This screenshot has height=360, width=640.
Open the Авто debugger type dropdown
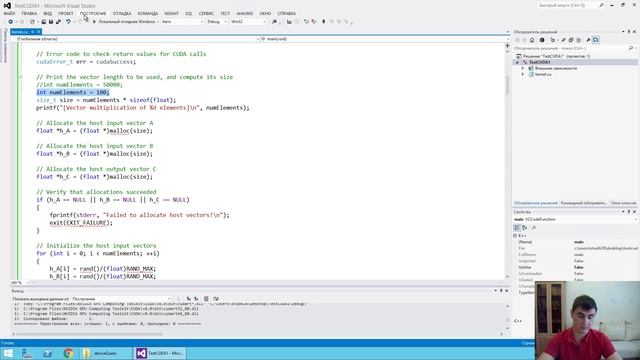pyautogui.click(x=182, y=22)
